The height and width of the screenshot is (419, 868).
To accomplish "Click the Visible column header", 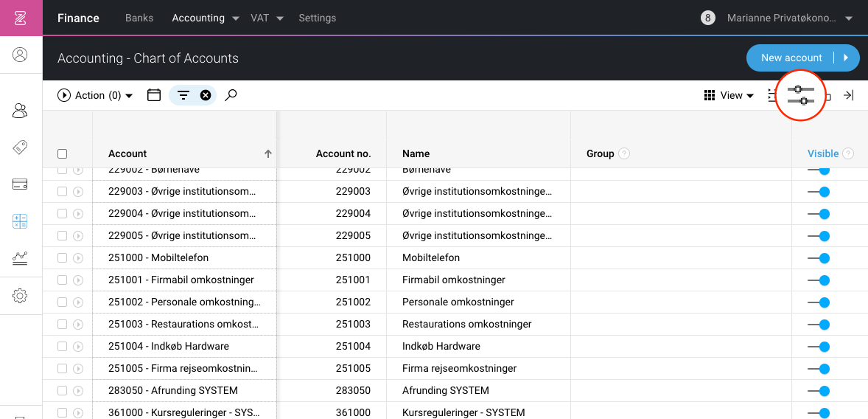I will (822, 153).
